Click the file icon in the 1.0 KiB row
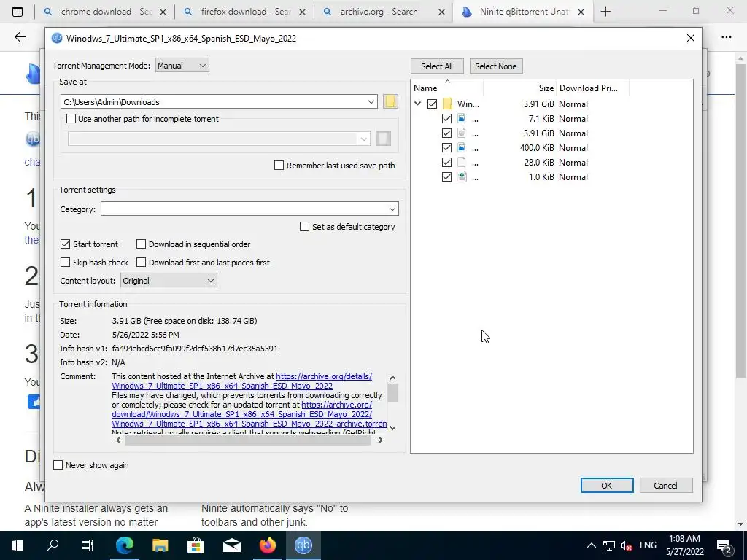747x560 pixels. (461, 176)
